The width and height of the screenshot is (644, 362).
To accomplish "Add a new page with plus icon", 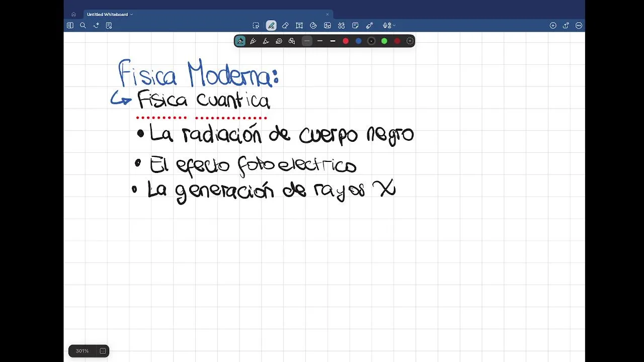I will [553, 26].
